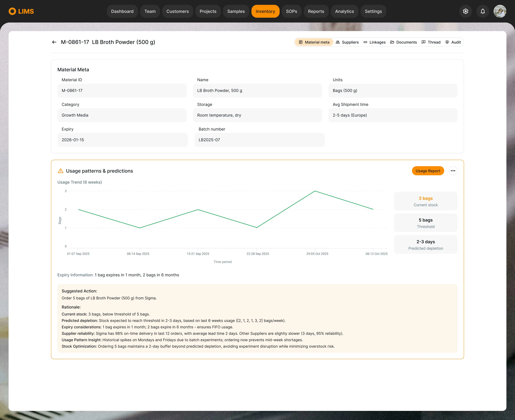Click the back arrow beside M-0861-17

pos(54,42)
